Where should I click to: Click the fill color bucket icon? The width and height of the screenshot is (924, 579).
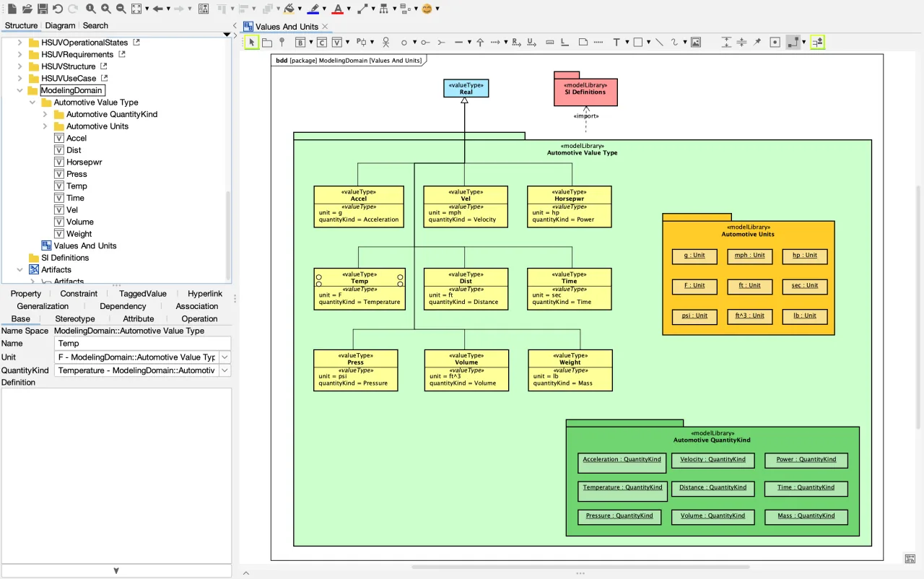[289, 9]
